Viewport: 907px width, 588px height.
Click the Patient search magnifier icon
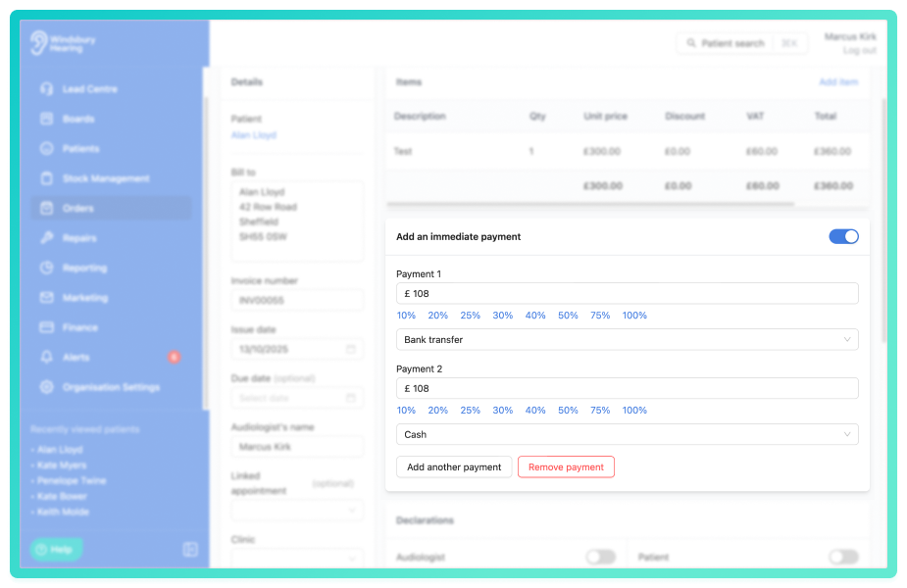coord(690,43)
